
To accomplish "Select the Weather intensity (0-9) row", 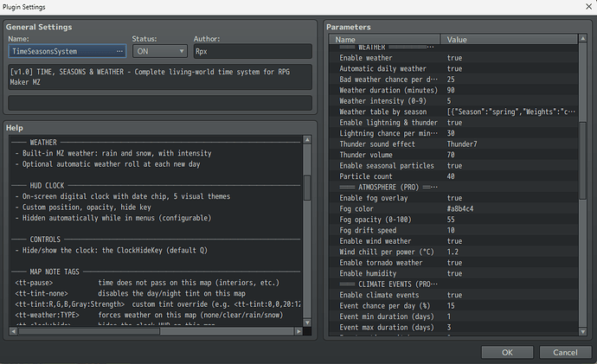I will pos(453,101).
